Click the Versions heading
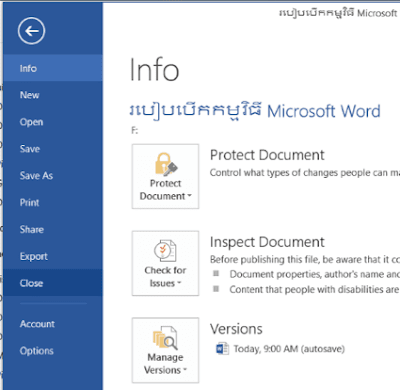The width and height of the screenshot is (400, 390). click(x=236, y=329)
